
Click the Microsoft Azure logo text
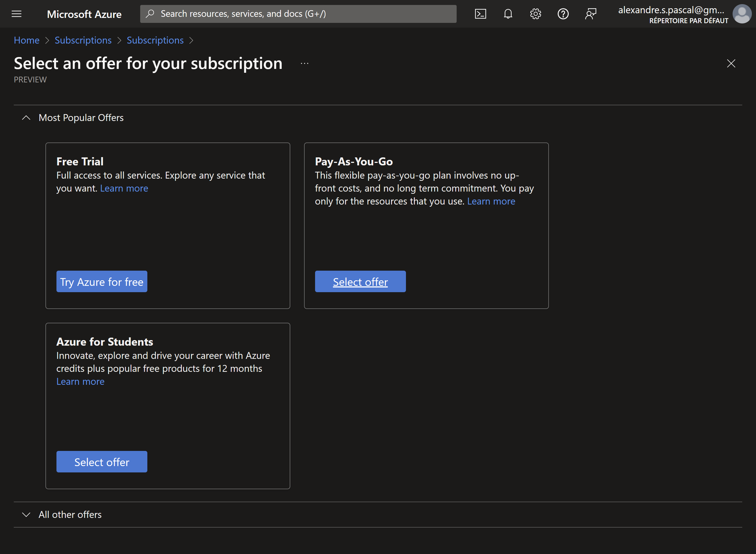84,14
